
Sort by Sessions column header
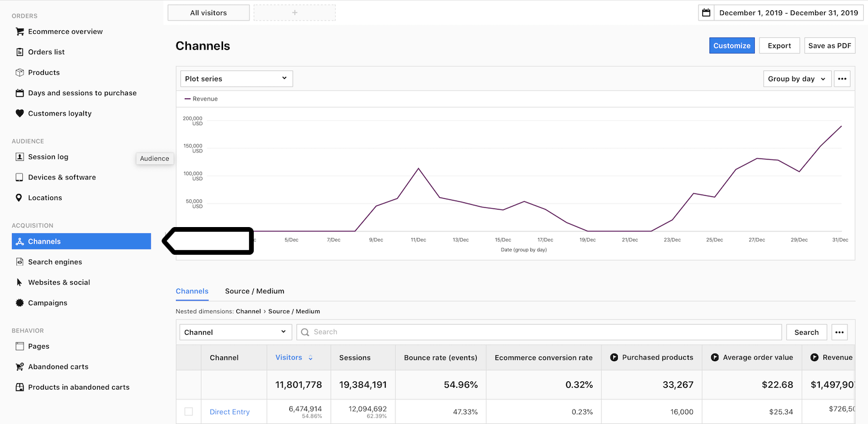(355, 357)
